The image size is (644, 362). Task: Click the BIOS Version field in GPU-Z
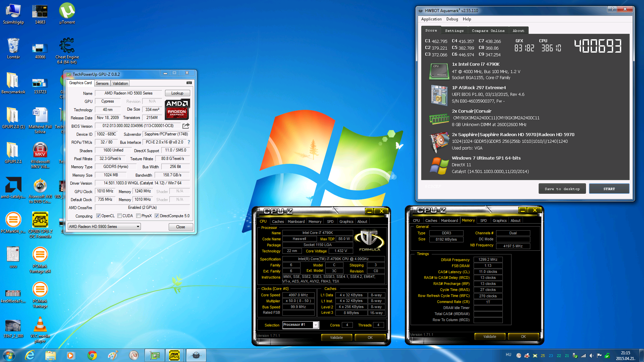pos(138,126)
